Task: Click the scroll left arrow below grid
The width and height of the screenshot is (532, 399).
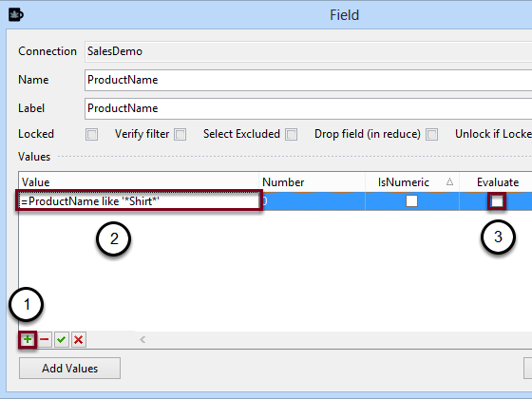Action: coord(142,339)
